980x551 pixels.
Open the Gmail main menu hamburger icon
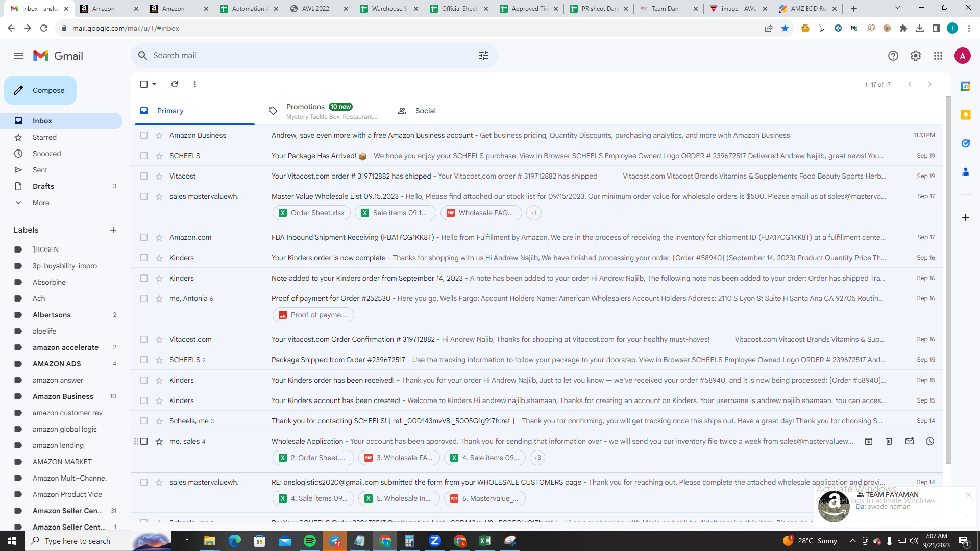click(x=18, y=56)
